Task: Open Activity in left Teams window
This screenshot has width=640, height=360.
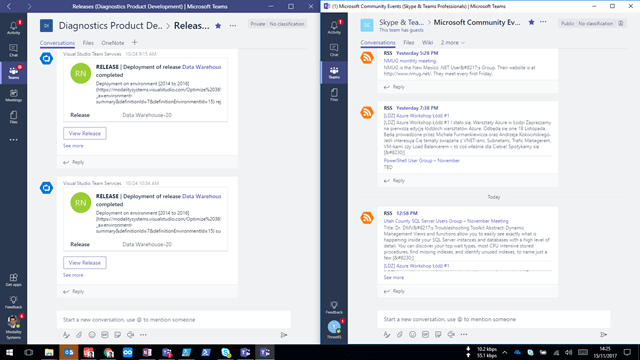Action: (x=13, y=28)
